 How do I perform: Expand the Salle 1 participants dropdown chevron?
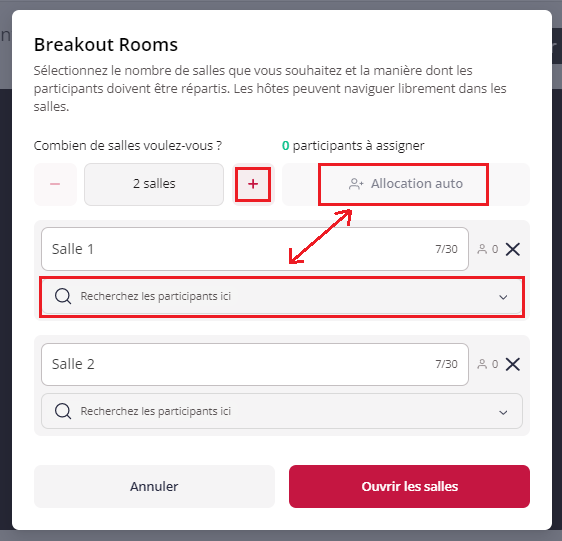503,297
